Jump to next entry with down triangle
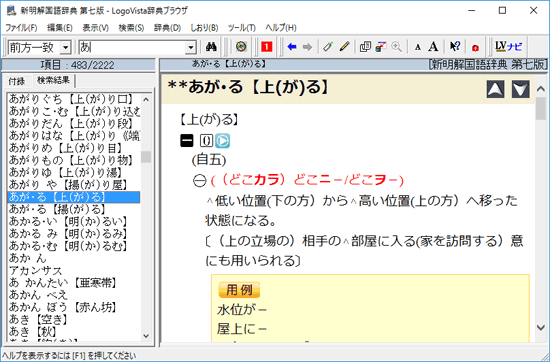Image resolution: width=550 pixels, height=362 pixels. [521, 89]
